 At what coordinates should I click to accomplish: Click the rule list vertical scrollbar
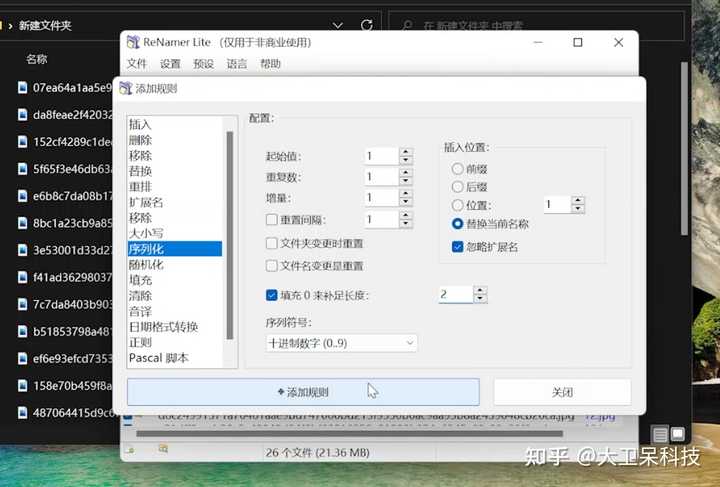click(230, 235)
